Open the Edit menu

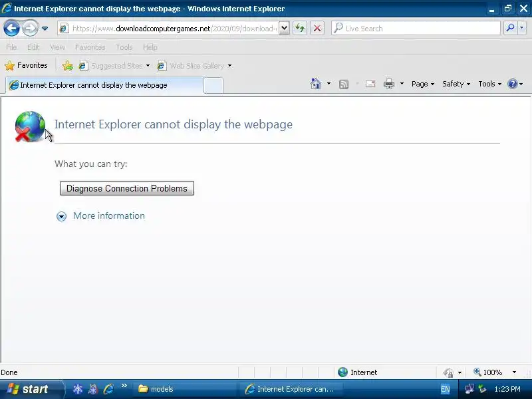pyautogui.click(x=33, y=47)
